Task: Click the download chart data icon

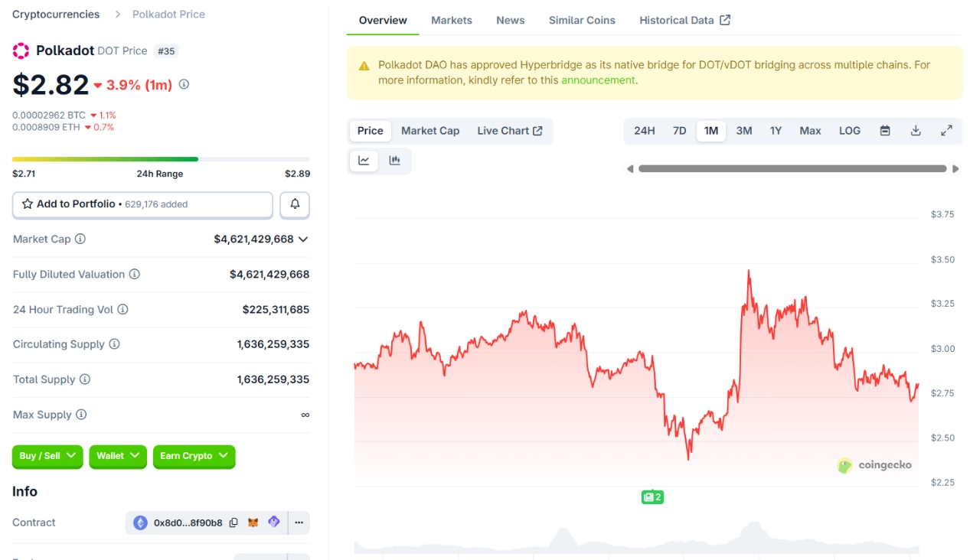Action: pyautogui.click(x=916, y=131)
